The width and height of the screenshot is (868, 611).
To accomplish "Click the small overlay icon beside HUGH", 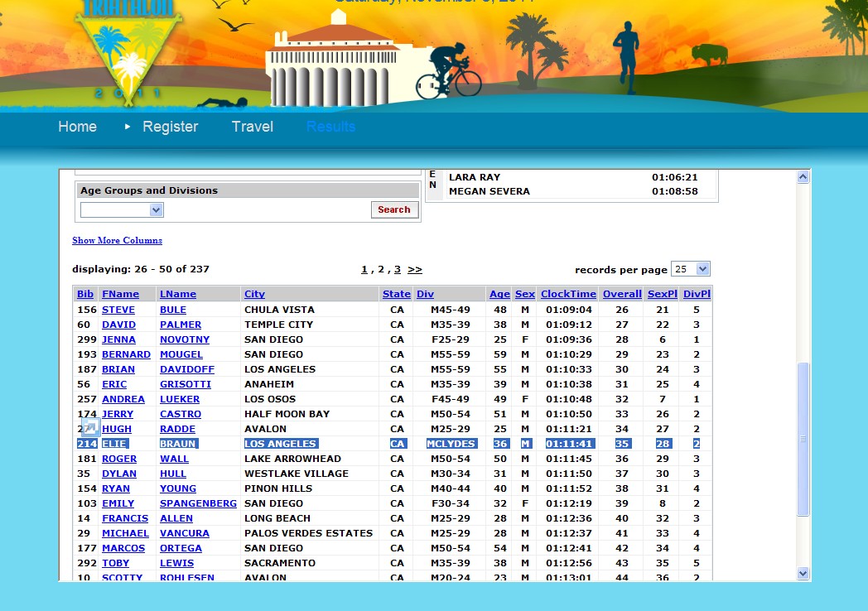I will (90, 427).
